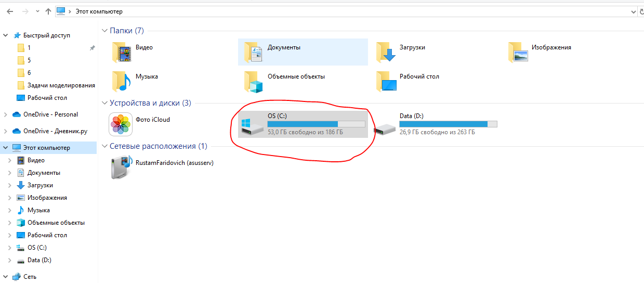Image resolution: width=644 pixels, height=283 pixels.
Task: Select the Видео folder icon
Action: tap(122, 52)
